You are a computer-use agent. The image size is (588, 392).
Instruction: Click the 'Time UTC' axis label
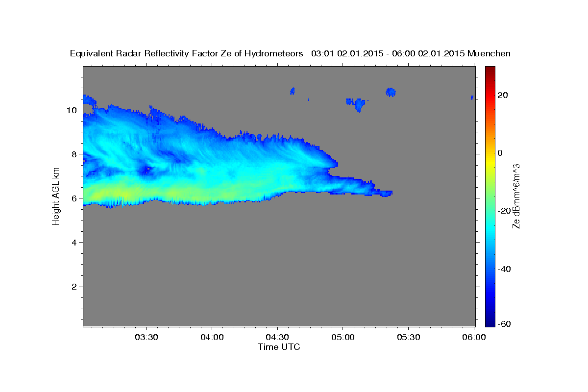[279, 347]
